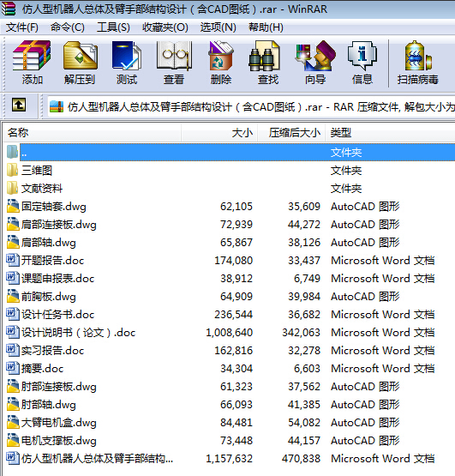Click the size value 84,481
Image resolution: width=455 pixels, height=476 pixels.
[236, 423]
